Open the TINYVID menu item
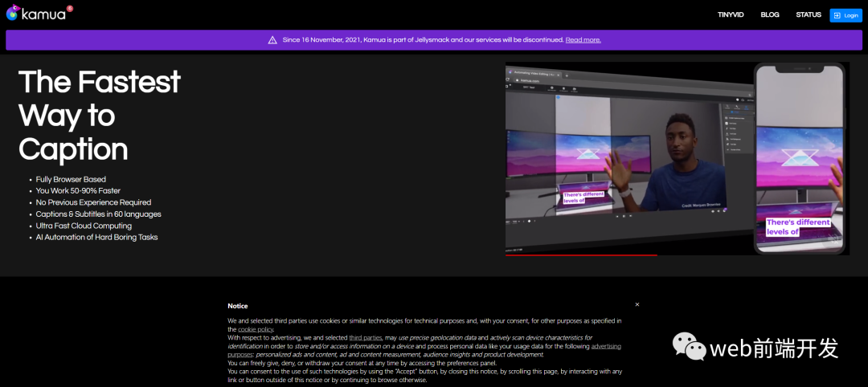 732,15
